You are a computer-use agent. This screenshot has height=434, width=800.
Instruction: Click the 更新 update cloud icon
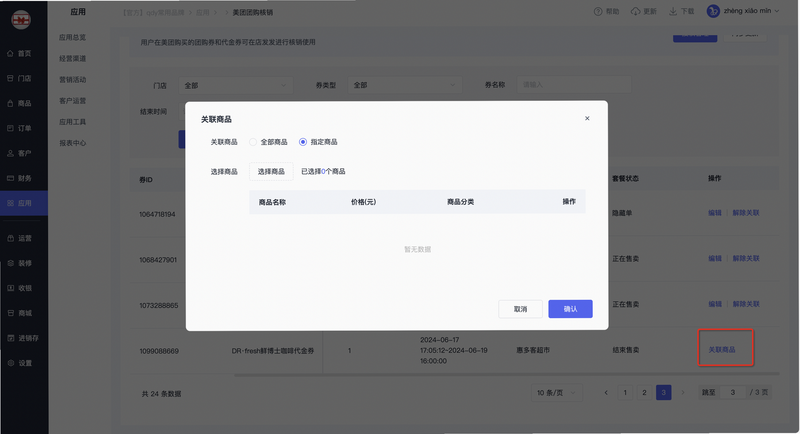coord(635,11)
